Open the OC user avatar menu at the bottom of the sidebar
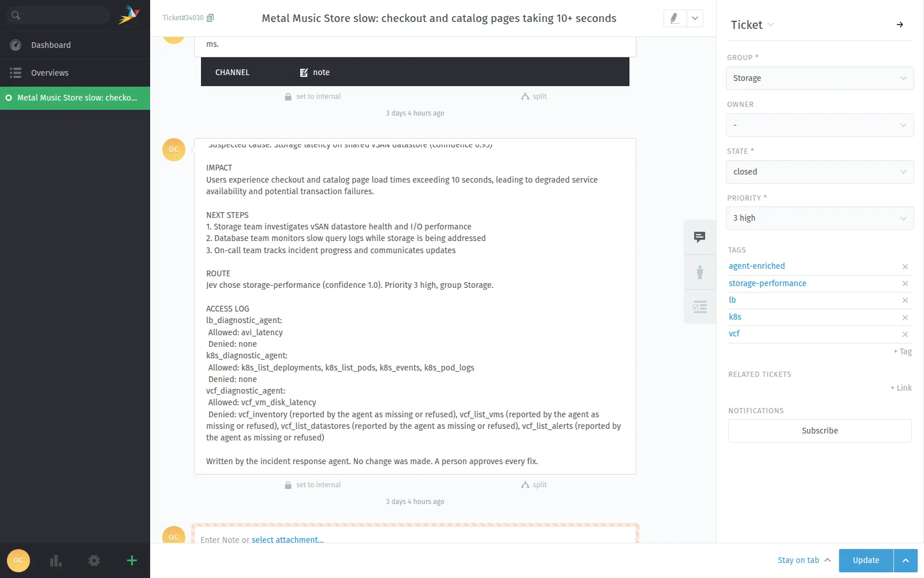 [18, 561]
